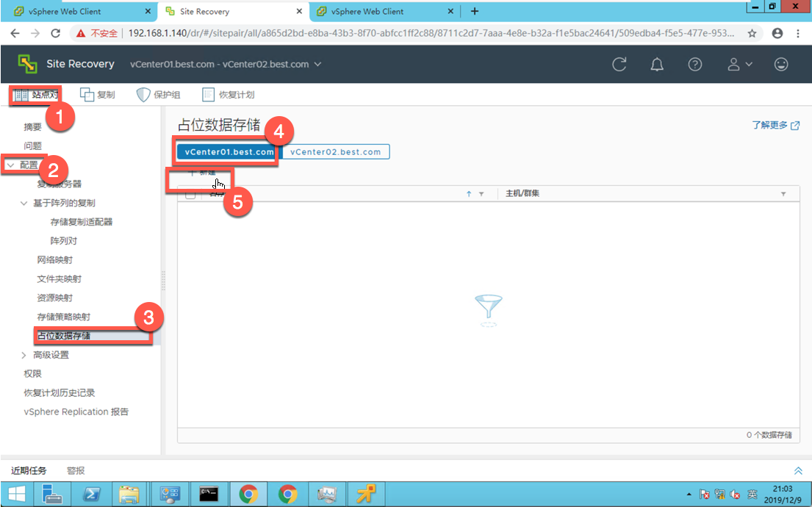Select 网络映射 in the sidebar

(55, 260)
